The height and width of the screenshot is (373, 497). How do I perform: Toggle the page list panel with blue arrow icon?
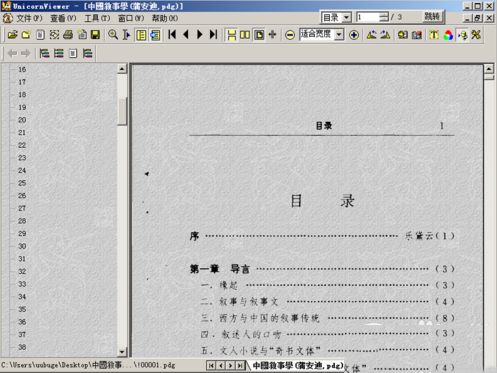(x=155, y=35)
